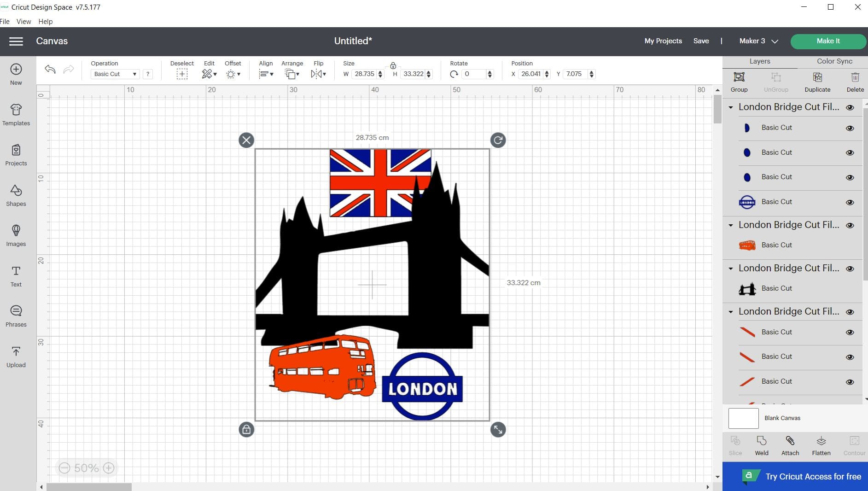868x491 pixels.
Task: Open the File menu
Action: [x=5, y=21]
